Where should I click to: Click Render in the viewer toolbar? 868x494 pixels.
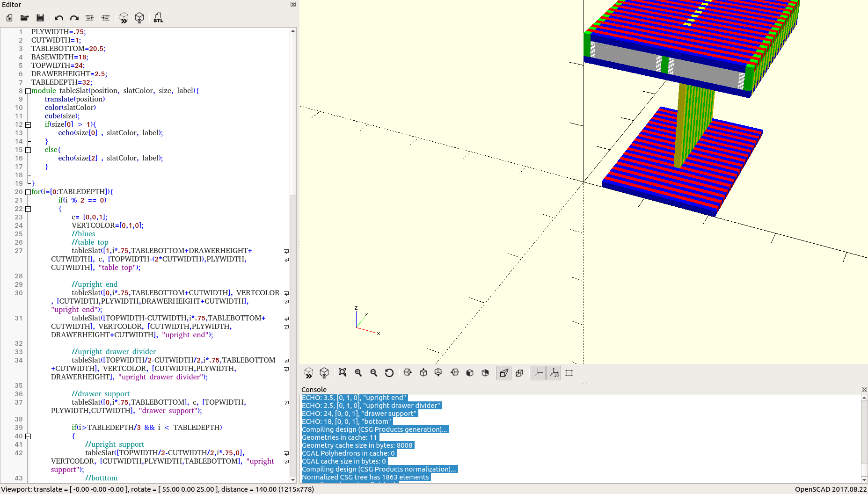coord(324,373)
